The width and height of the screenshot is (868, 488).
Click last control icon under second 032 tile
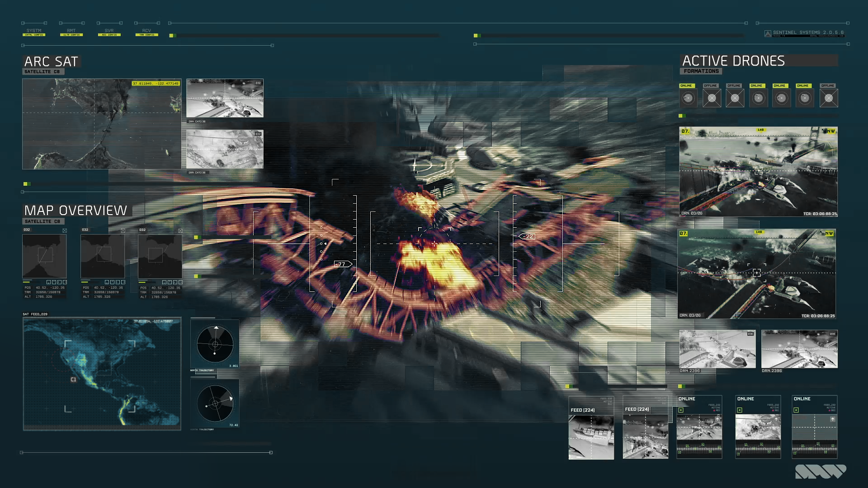click(x=123, y=282)
